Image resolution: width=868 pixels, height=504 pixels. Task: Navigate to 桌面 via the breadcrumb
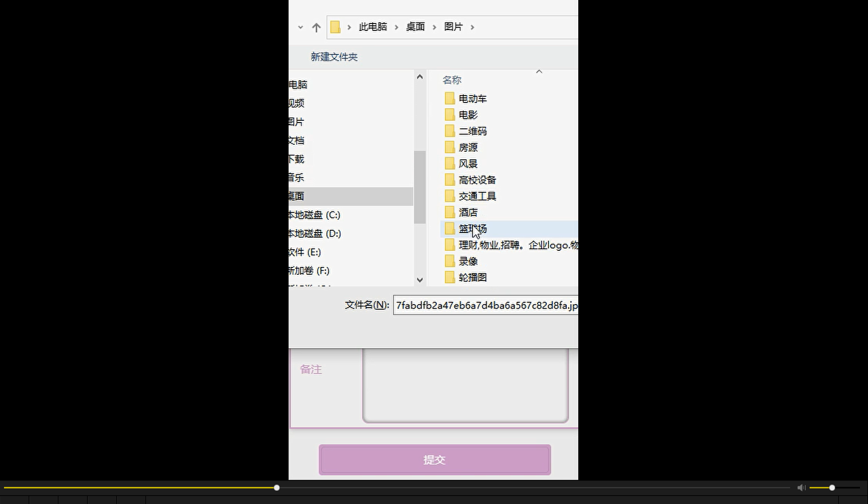(415, 27)
